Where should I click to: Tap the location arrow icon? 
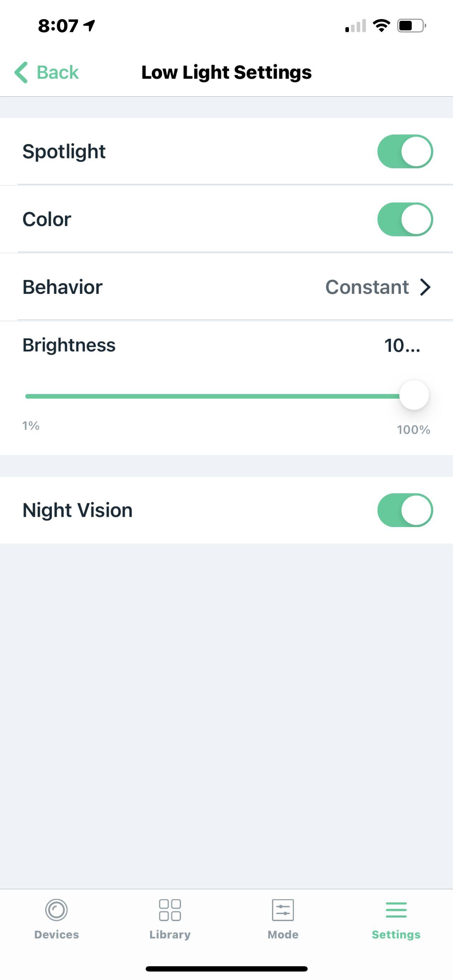point(89,26)
